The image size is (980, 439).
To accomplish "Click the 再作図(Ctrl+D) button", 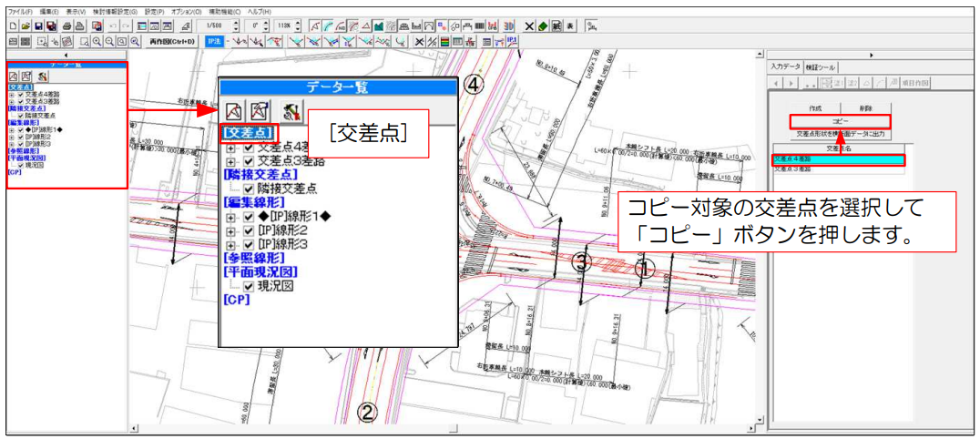I will (x=172, y=41).
